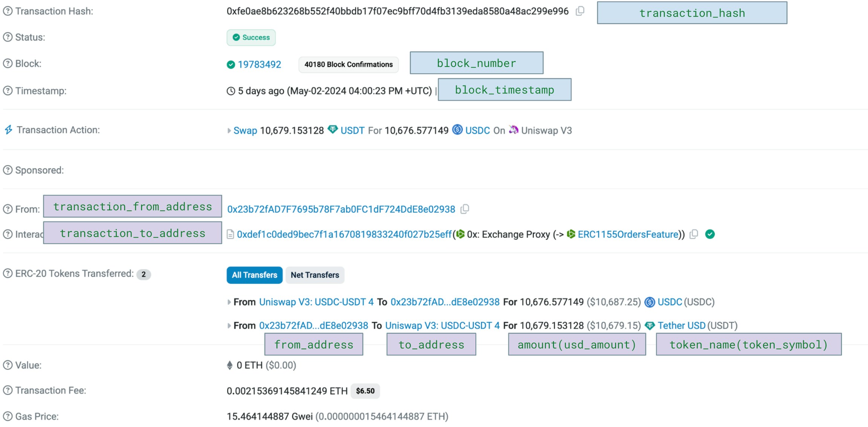This screenshot has height=427, width=868.
Task: Switch to the Net Transfers tab
Action: [315, 275]
